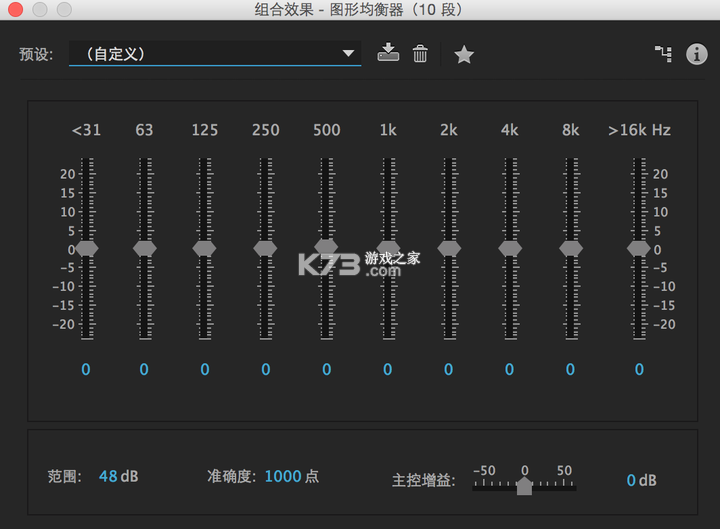Delete preset with the trash icon
Image resolution: width=720 pixels, height=529 pixels.
click(420, 53)
